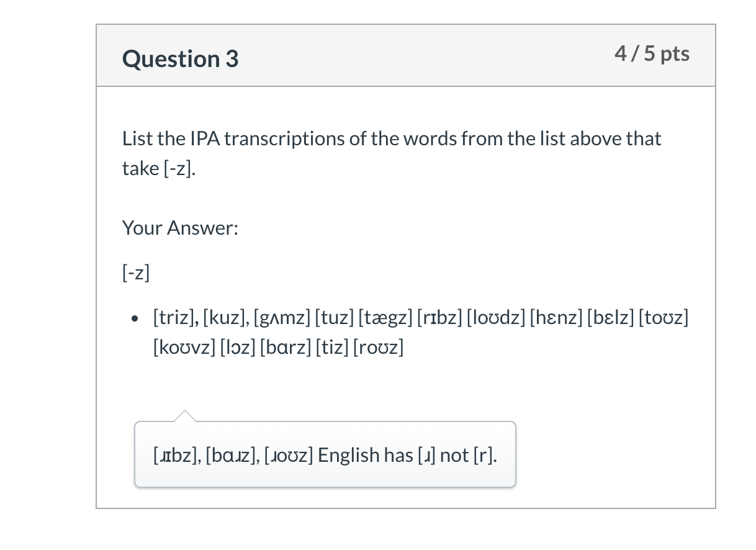756x550 pixels.
Task: Click the [tægz] transcription
Action: 386,318
